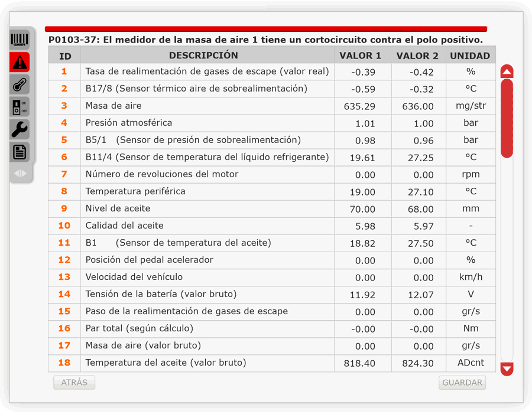Click the value 27.50 oil temperature
The image size is (532, 414).
pyautogui.click(x=421, y=243)
